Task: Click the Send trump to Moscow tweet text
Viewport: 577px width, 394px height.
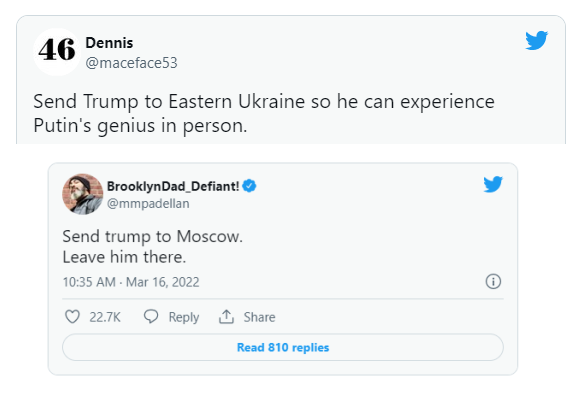Action: tap(152, 246)
